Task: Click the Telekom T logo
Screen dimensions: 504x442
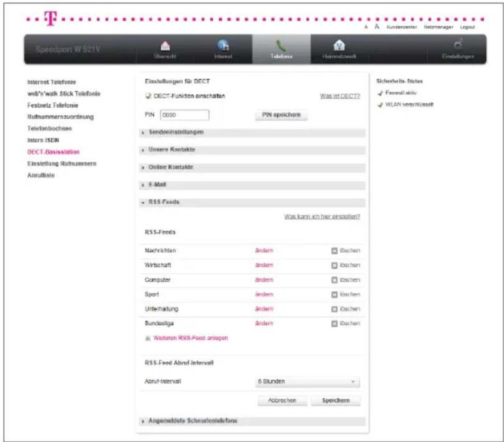Action: [51, 18]
